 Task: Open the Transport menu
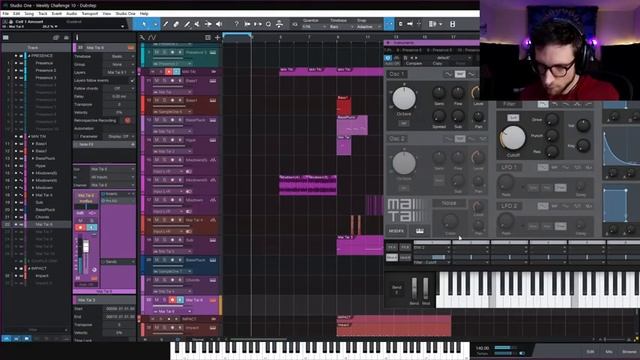pyautogui.click(x=90, y=14)
